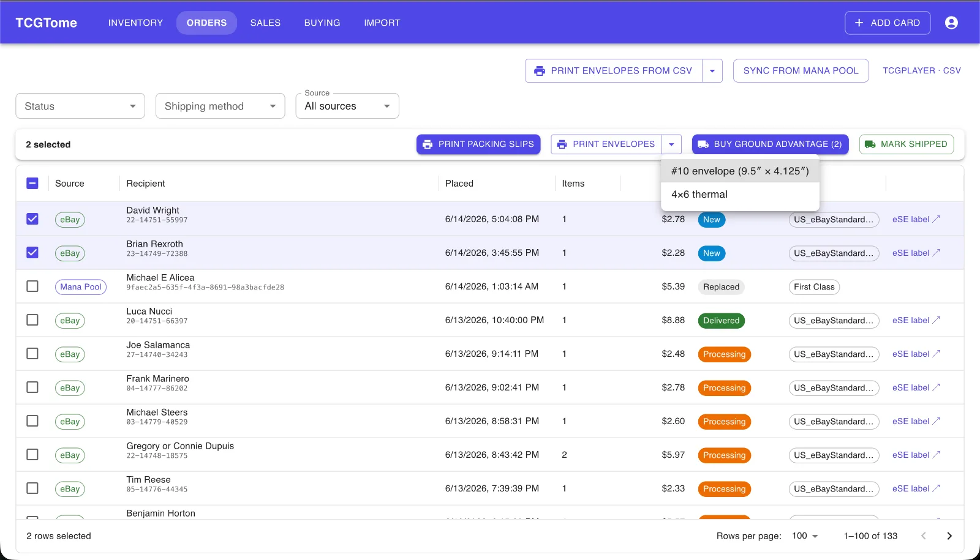Click the Add Card button
The height and width of the screenshot is (560, 980).
click(x=888, y=23)
